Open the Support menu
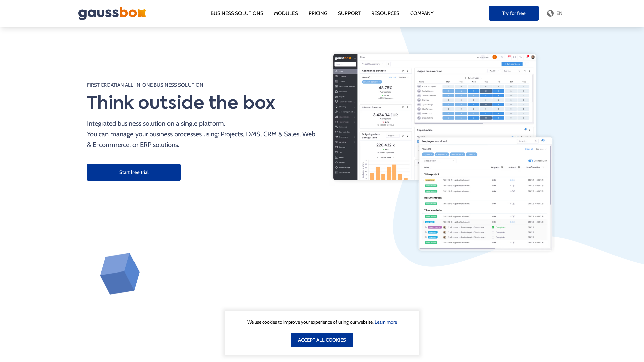Viewport: 644px width, 362px height. [x=349, y=13]
